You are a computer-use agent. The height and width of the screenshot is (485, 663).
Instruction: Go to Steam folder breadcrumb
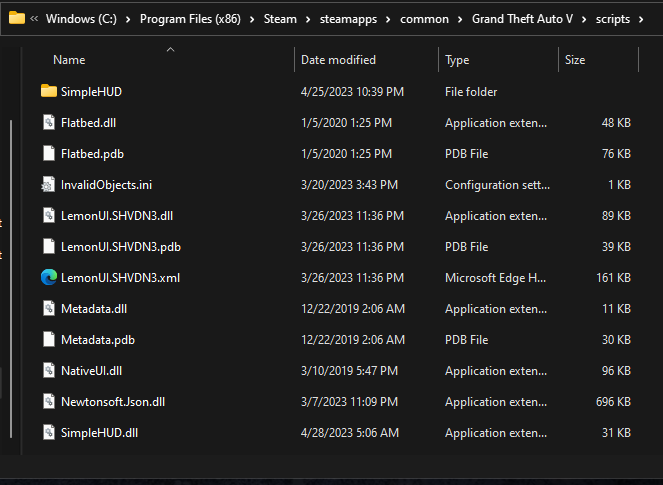coord(280,19)
